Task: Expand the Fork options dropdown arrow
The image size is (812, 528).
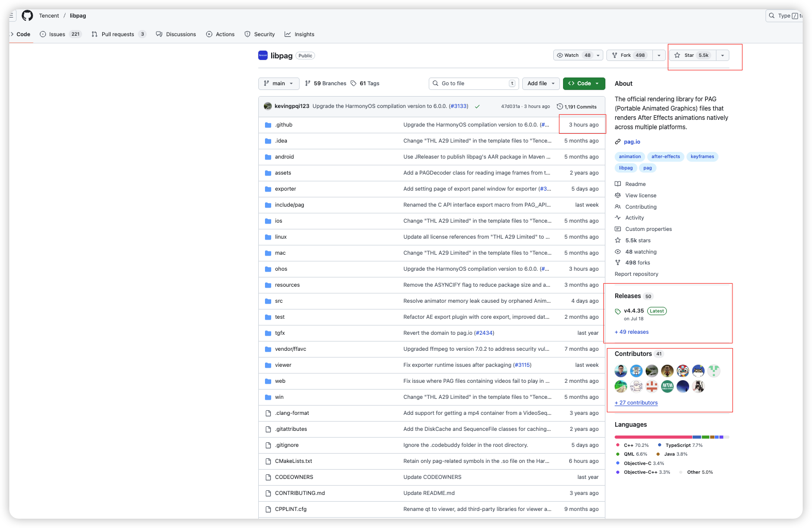Action: tap(659, 55)
